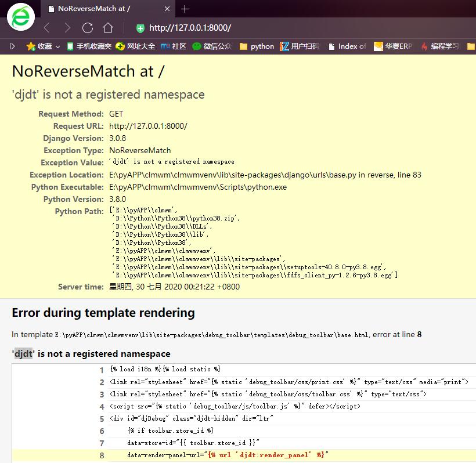Image resolution: width=476 pixels, height=463 pixels.
Task: Click the highlighted template line 8 code
Action: tap(228, 455)
